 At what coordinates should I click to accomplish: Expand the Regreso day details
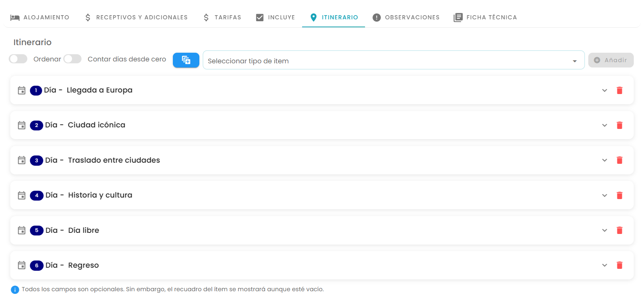click(x=604, y=265)
